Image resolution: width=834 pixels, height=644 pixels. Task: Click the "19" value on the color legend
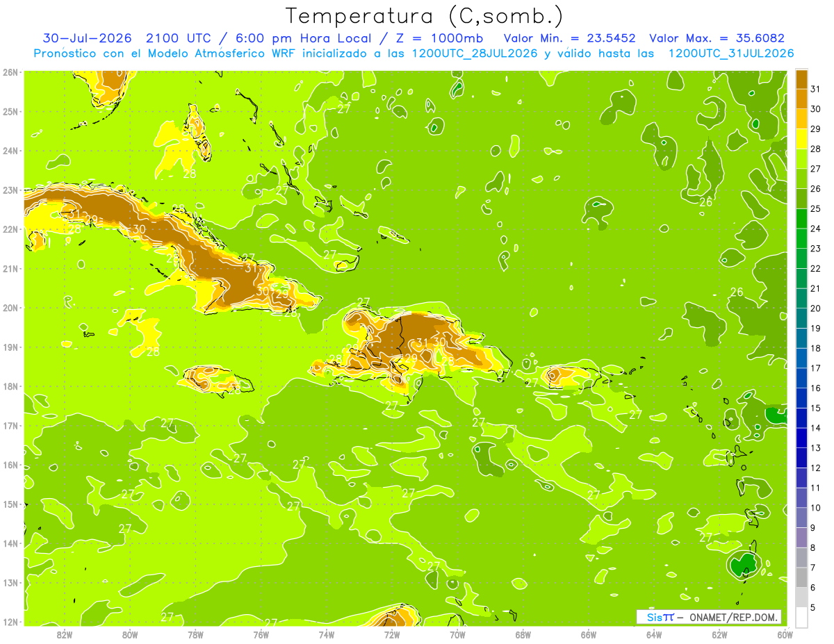[x=815, y=329]
